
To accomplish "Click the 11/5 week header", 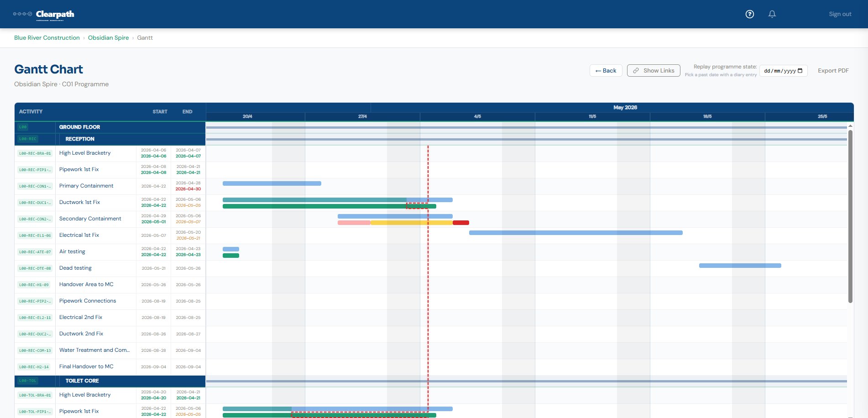I will 592,116.
